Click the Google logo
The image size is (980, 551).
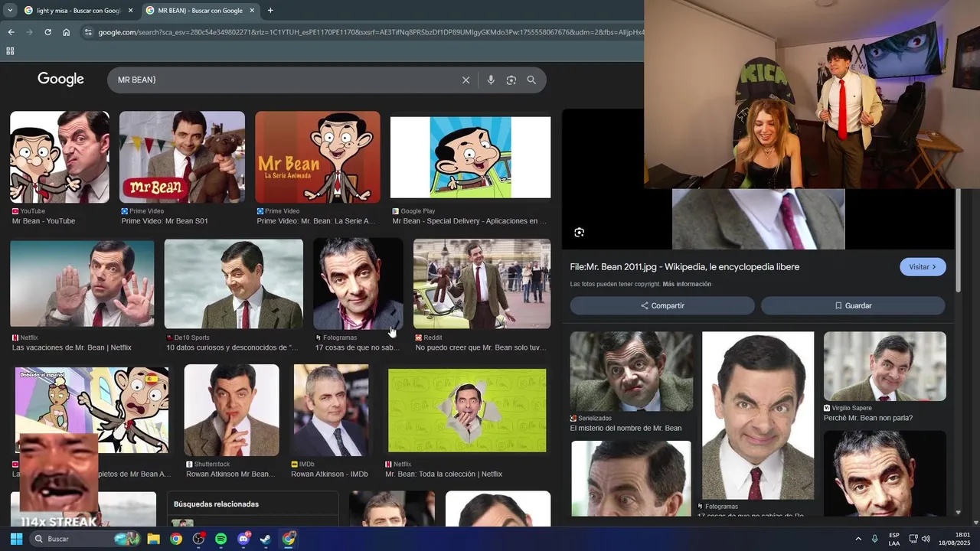coord(60,80)
